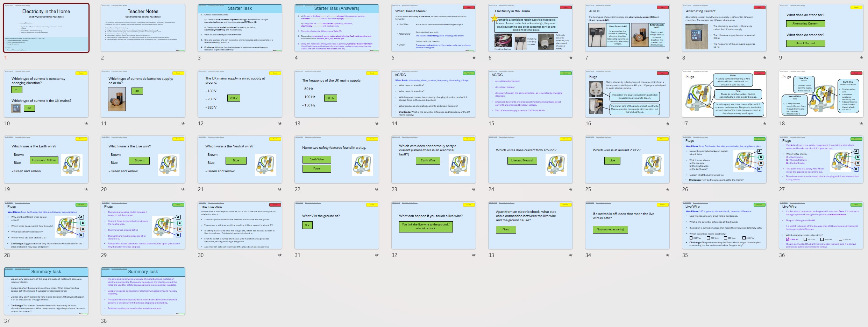
Task: Select the Summary Task slide 37 thumbnail
Action: point(46,291)
